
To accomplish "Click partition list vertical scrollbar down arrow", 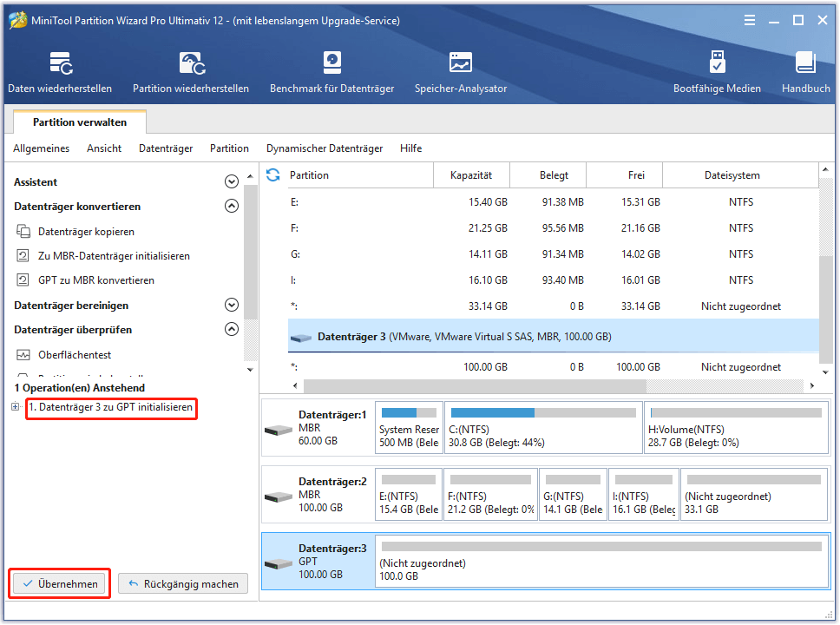I will tap(825, 372).
